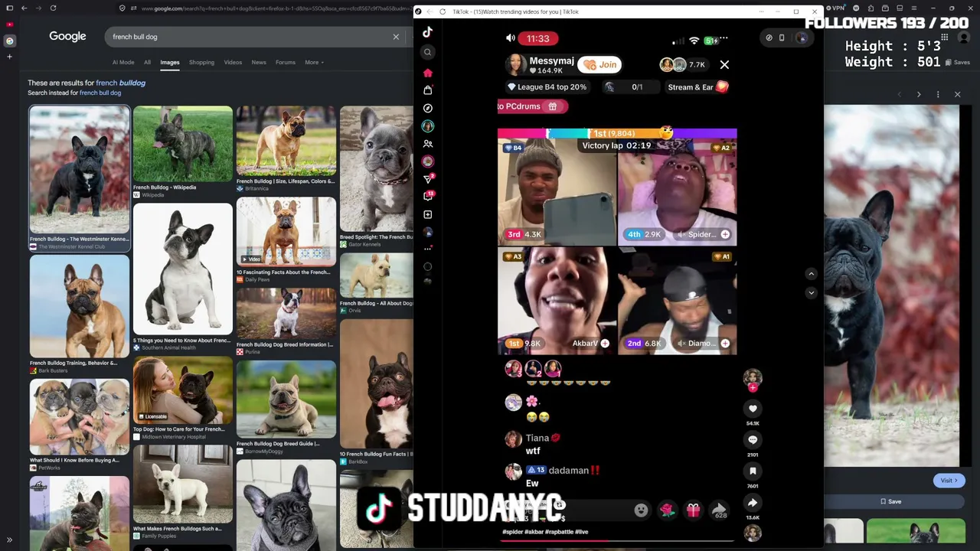
Task: Mute the live stream speaker icon
Action: [x=511, y=38]
